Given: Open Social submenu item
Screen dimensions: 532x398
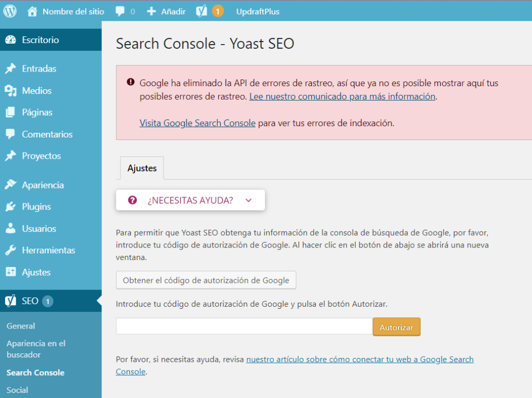Looking at the screenshot, I should click(17, 390).
